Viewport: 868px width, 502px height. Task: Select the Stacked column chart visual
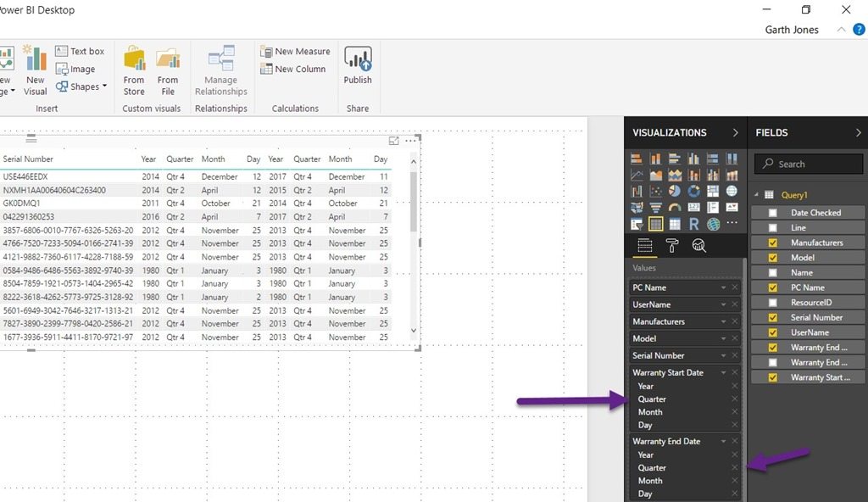(x=655, y=159)
